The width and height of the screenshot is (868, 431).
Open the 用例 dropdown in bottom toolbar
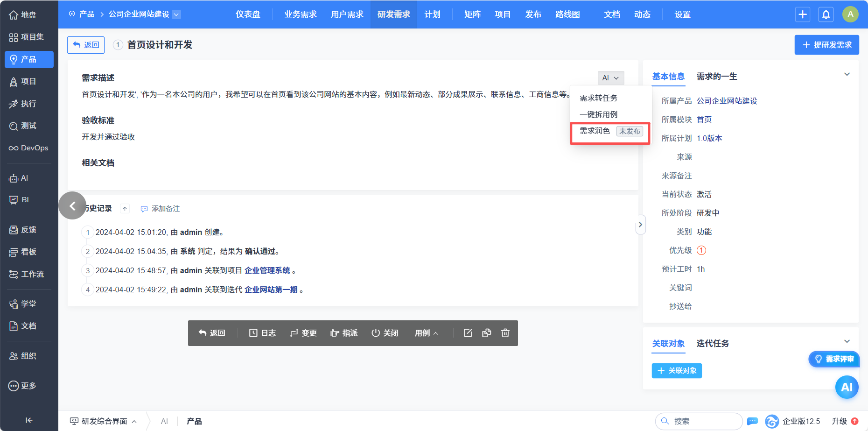[x=426, y=333]
